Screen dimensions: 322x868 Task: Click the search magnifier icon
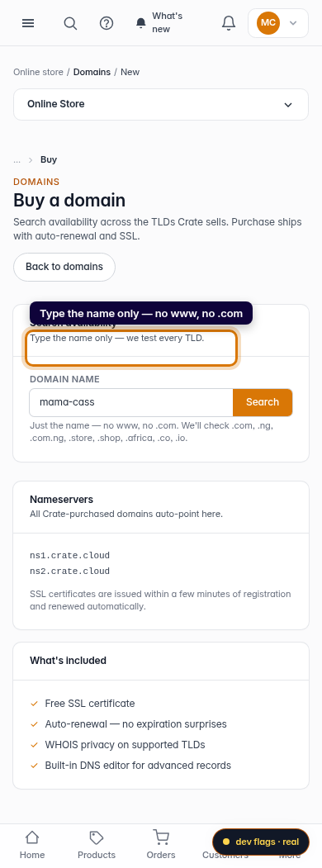70,22
